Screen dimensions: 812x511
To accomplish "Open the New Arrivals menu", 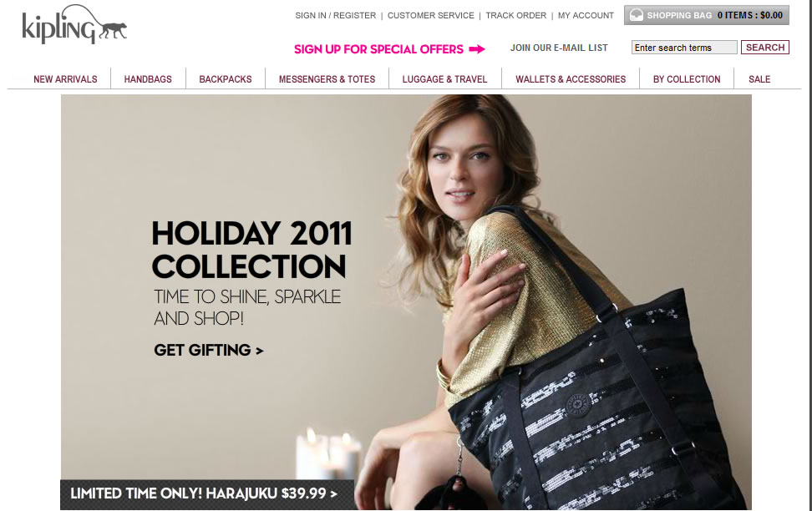I will click(65, 79).
